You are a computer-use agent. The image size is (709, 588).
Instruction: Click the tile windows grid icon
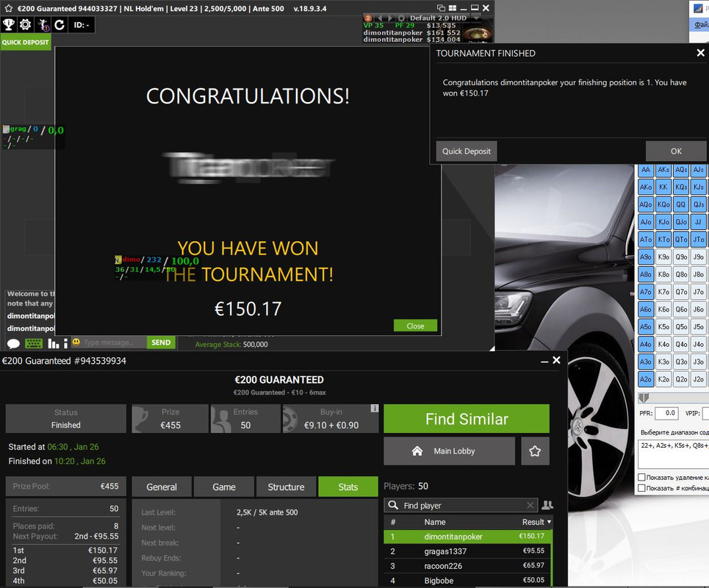tap(452, 8)
